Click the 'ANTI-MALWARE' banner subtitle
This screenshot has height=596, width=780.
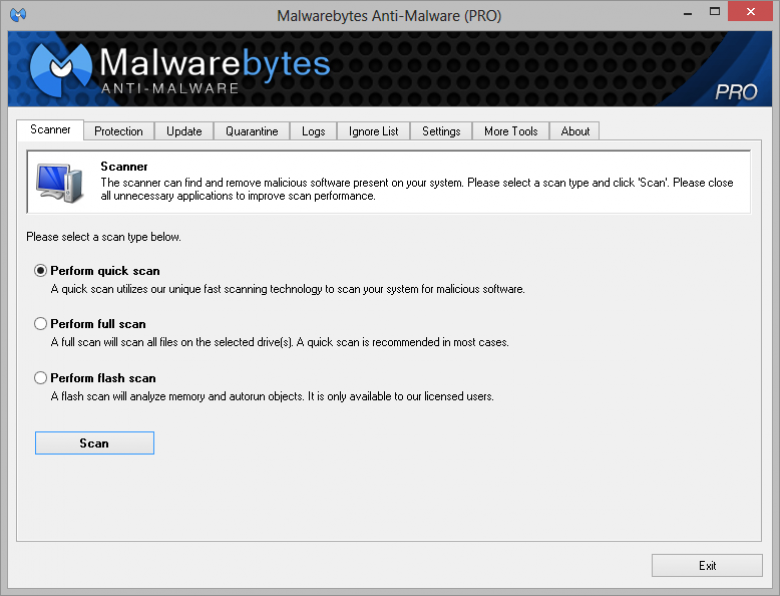pyautogui.click(x=170, y=89)
